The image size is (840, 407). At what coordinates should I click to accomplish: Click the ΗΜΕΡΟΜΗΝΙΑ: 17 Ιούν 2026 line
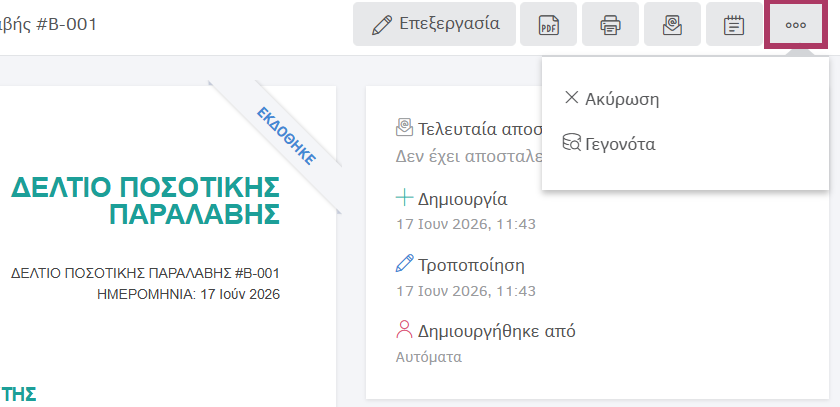click(189, 294)
